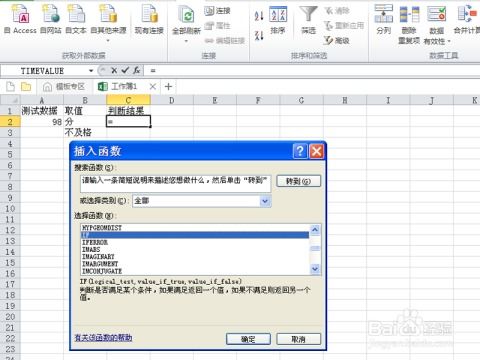Confirm formula entry with checkmark
Screen dimensions: 480x360
click(125, 70)
